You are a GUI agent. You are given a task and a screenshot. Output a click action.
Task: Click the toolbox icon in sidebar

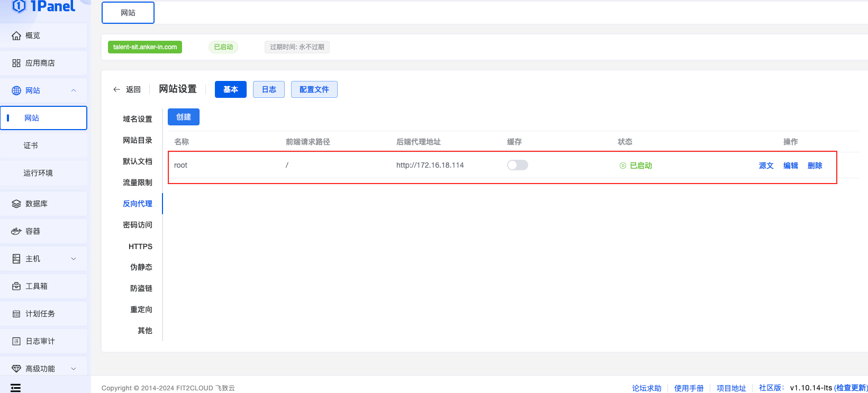point(16,286)
